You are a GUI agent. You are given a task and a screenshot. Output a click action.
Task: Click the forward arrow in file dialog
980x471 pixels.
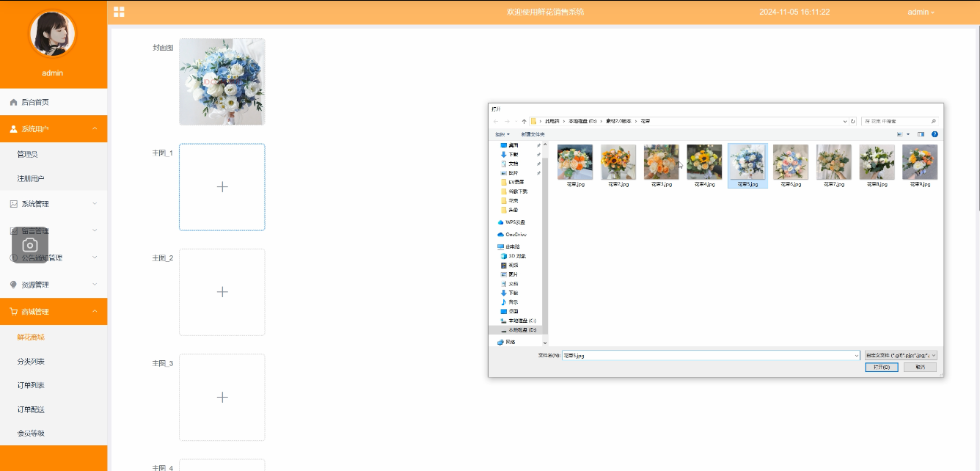(507, 121)
